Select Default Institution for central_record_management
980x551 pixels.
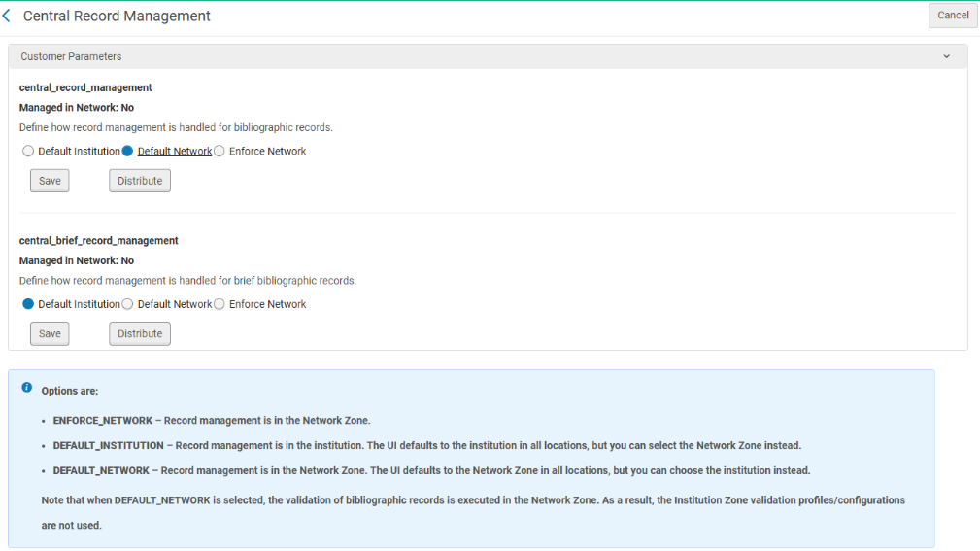point(28,152)
